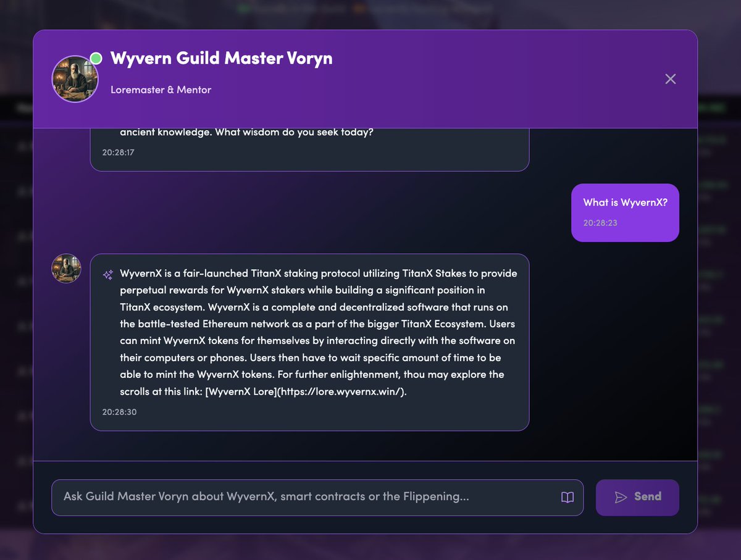The image size is (741, 560).
Task: Open the WyvernX Lore link in the reply
Action: pyautogui.click(x=306, y=391)
